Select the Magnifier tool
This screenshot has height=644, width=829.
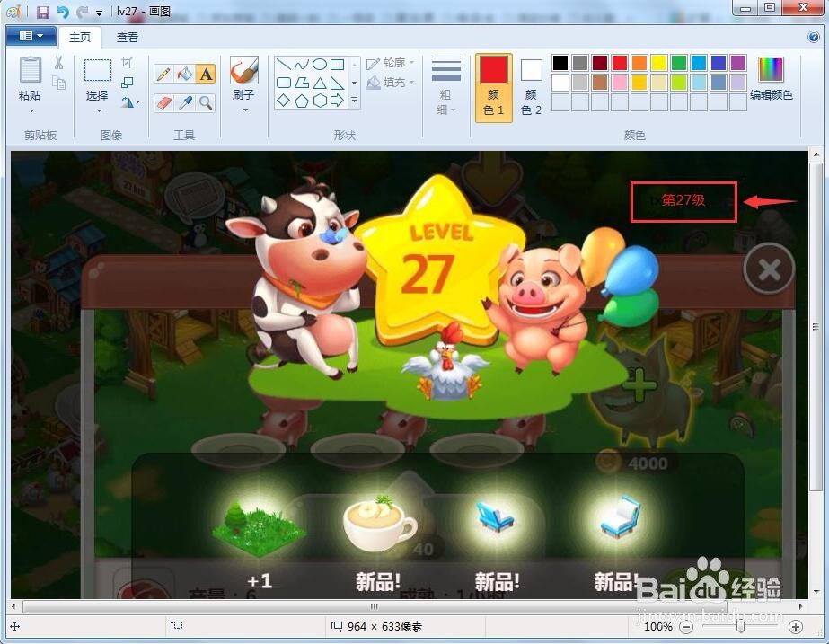[x=206, y=102]
